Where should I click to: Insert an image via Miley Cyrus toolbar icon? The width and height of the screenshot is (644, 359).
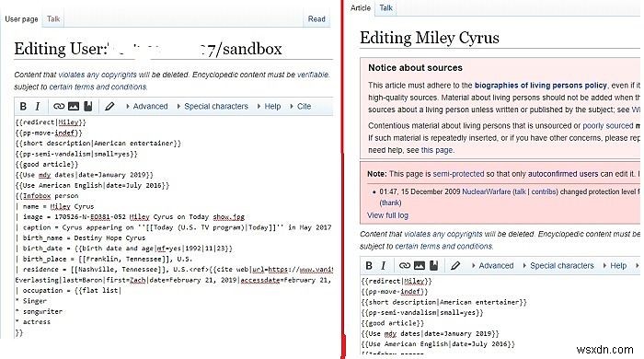click(420, 266)
